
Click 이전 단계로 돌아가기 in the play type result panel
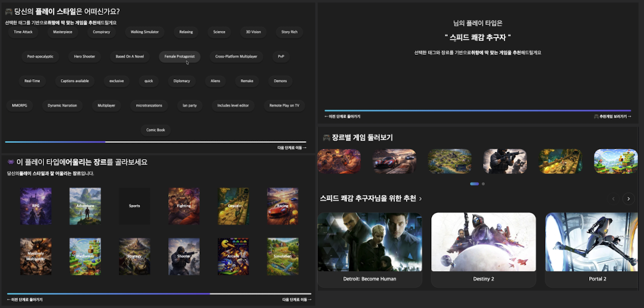342,117
